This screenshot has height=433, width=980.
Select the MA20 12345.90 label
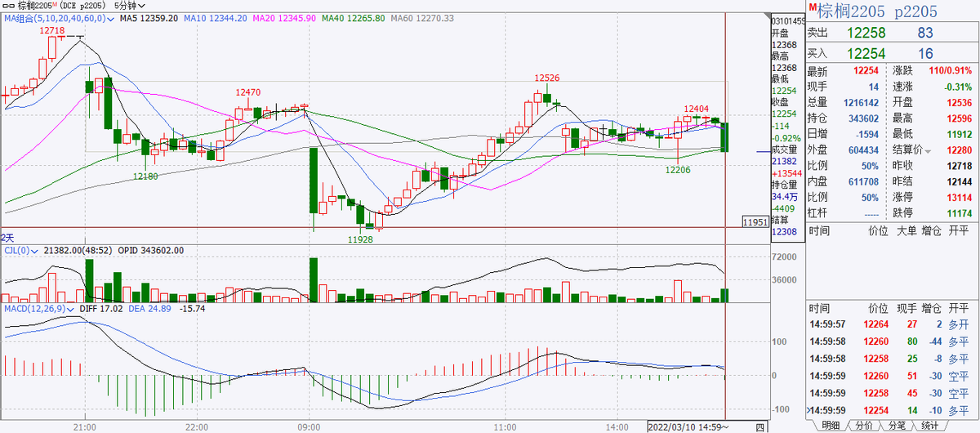pos(285,17)
